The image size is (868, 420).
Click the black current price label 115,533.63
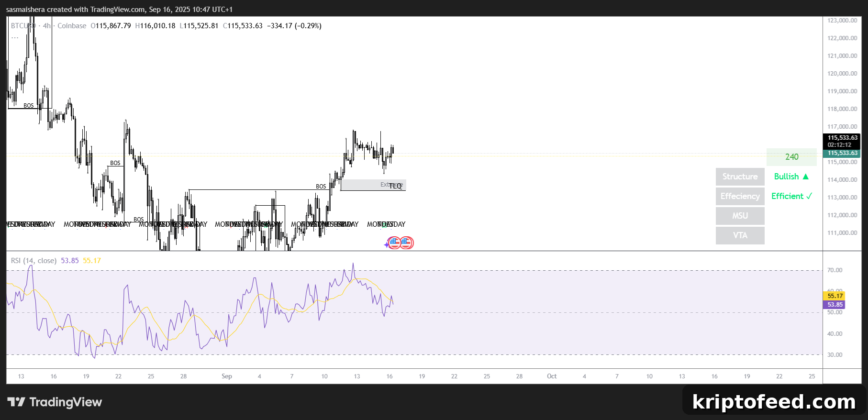[843, 138]
